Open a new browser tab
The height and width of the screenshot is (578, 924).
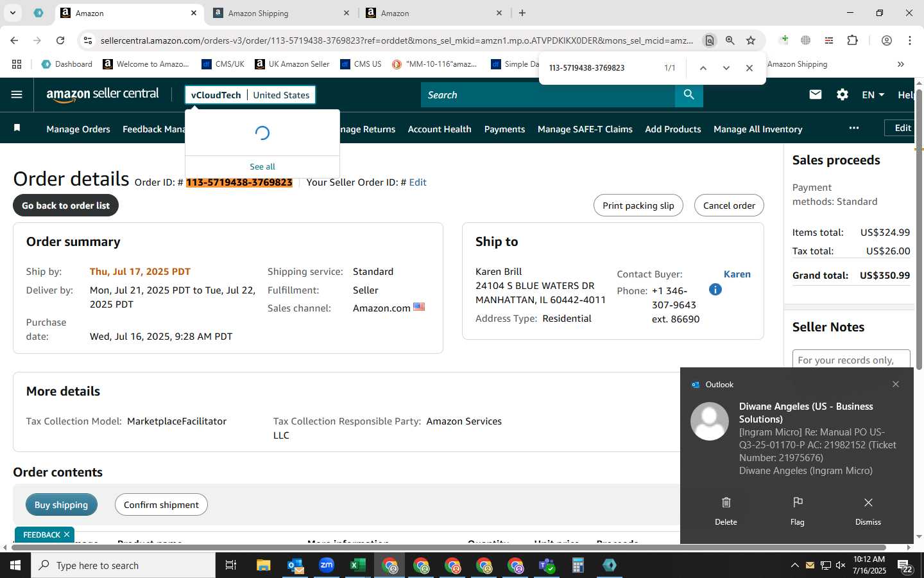point(522,13)
